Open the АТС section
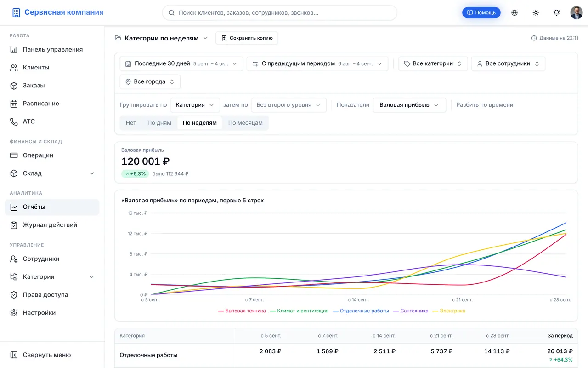 pyautogui.click(x=52, y=121)
